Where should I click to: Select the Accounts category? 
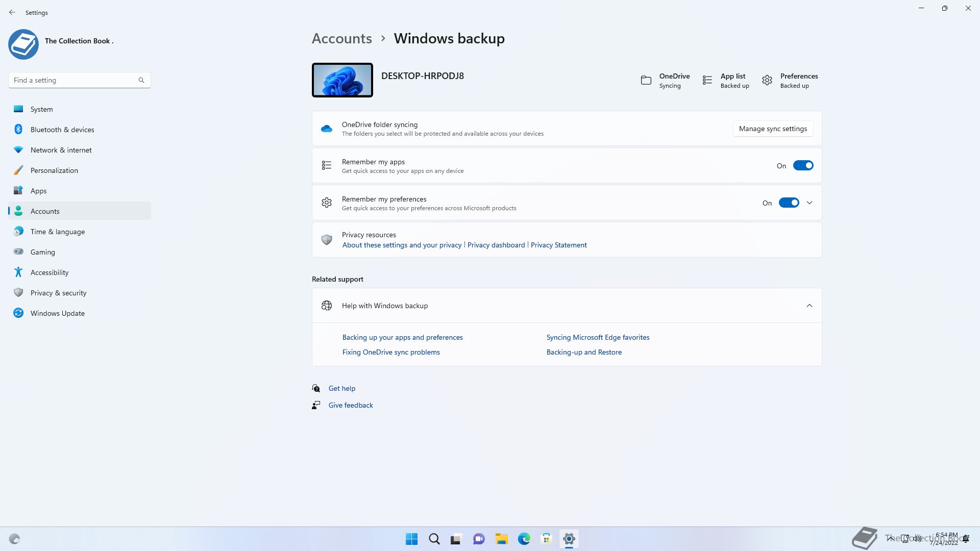click(80, 211)
